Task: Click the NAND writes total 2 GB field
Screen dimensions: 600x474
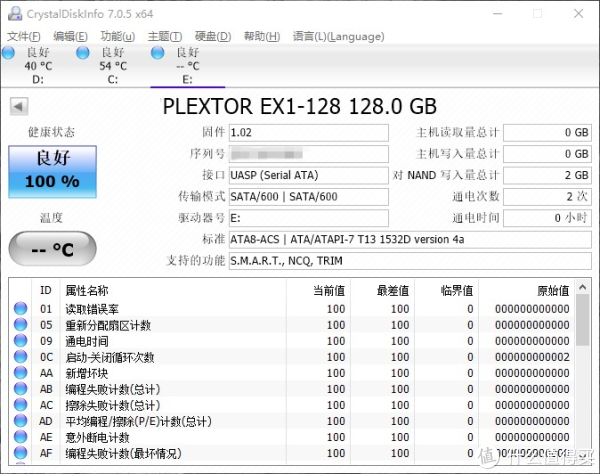Action: (547, 176)
